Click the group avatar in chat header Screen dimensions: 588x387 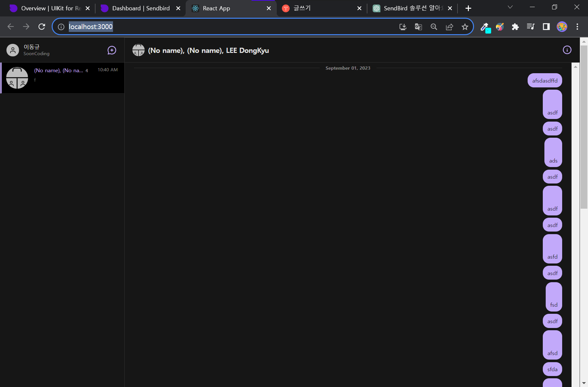click(x=139, y=50)
